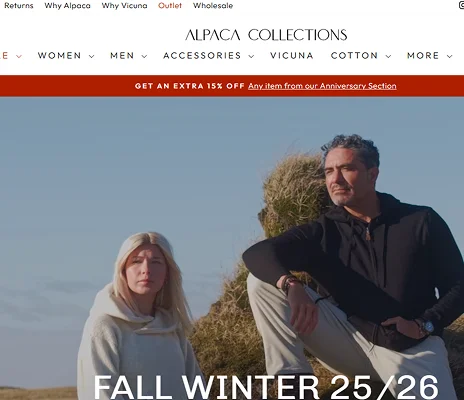Open the Why Alpaca page
The height and width of the screenshot is (400, 464).
(x=68, y=6)
